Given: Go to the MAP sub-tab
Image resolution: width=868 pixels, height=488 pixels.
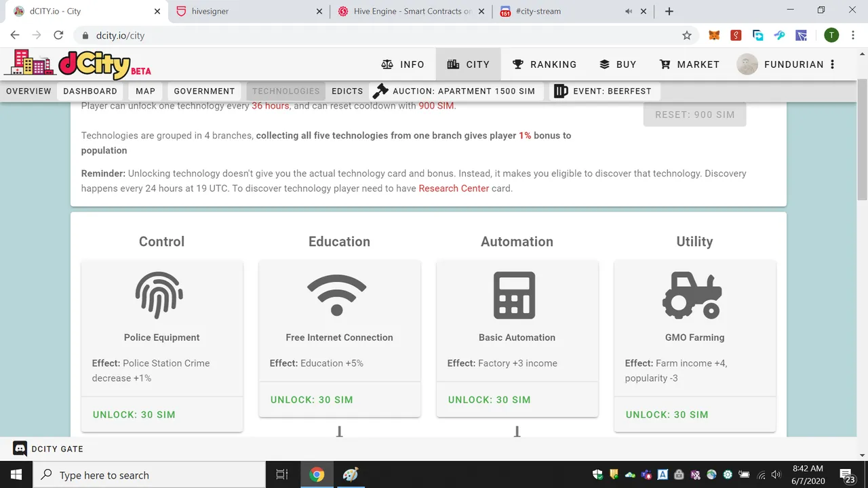Looking at the screenshot, I should [x=145, y=91].
